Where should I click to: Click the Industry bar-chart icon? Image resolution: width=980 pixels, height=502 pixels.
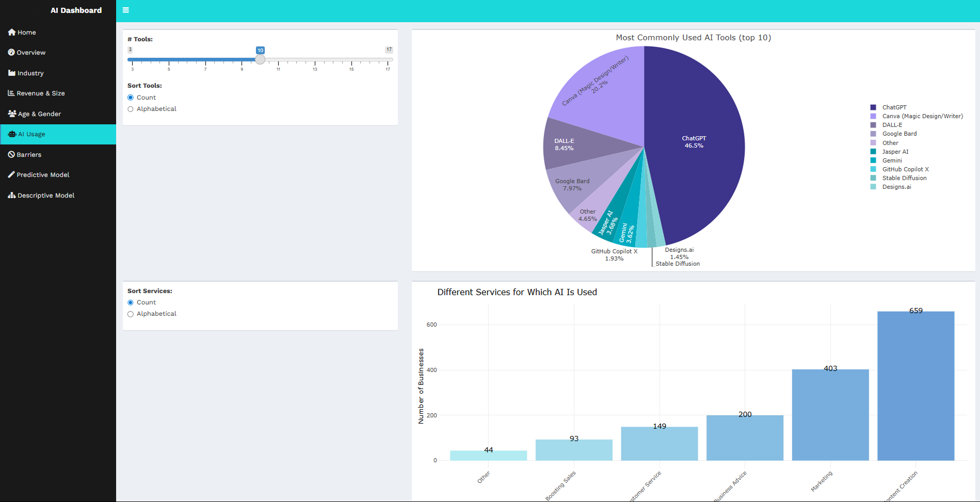pyautogui.click(x=11, y=73)
